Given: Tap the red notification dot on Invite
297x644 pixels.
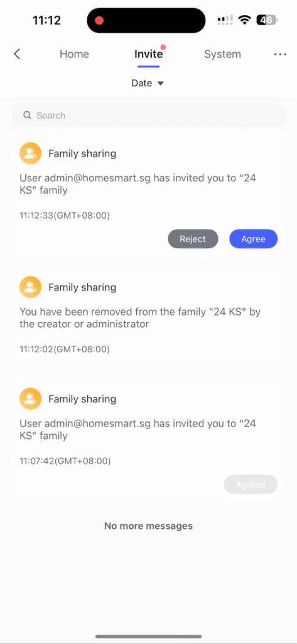Looking at the screenshot, I should coord(163,47).
